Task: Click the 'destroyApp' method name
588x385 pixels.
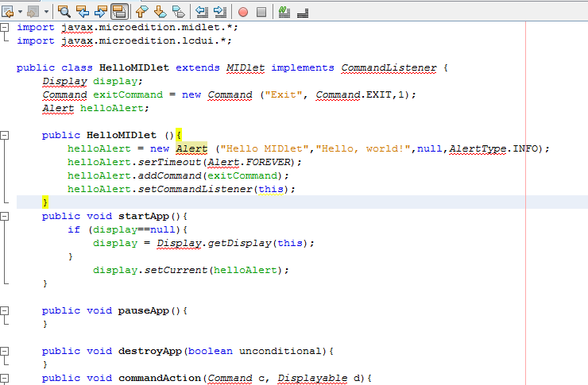Action: pos(150,351)
